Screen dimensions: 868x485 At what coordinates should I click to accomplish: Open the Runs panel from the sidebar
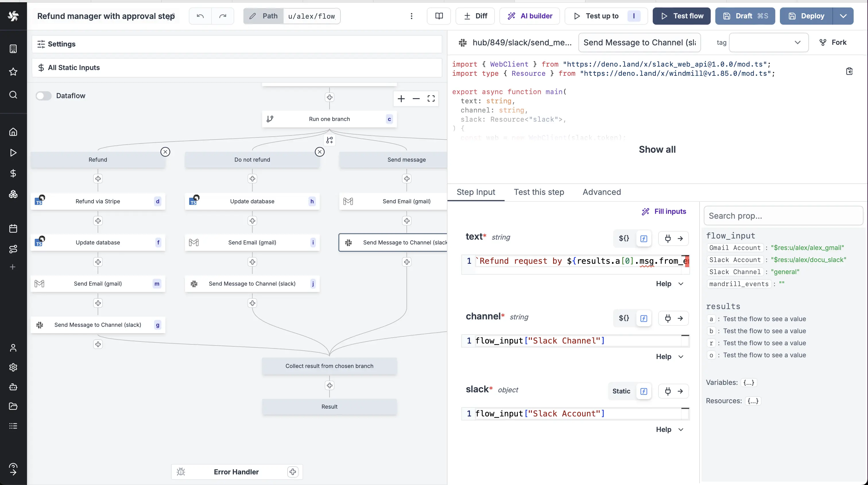[x=13, y=153]
